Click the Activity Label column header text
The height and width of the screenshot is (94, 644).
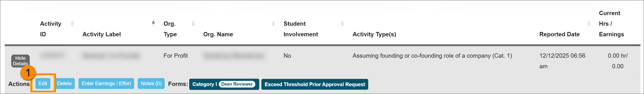coord(101,34)
